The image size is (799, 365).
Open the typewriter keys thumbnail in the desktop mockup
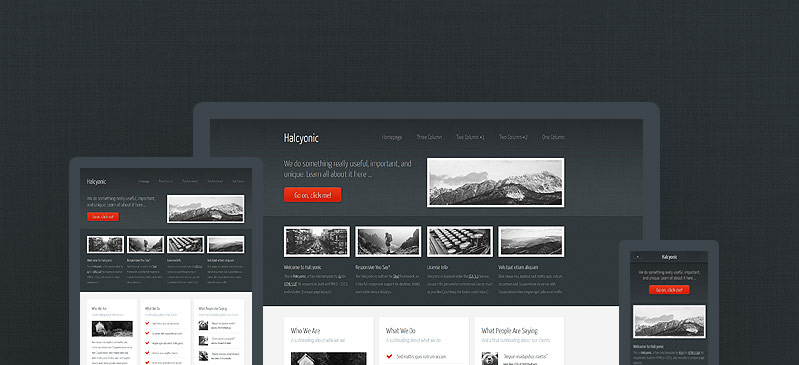pyautogui.click(x=460, y=241)
